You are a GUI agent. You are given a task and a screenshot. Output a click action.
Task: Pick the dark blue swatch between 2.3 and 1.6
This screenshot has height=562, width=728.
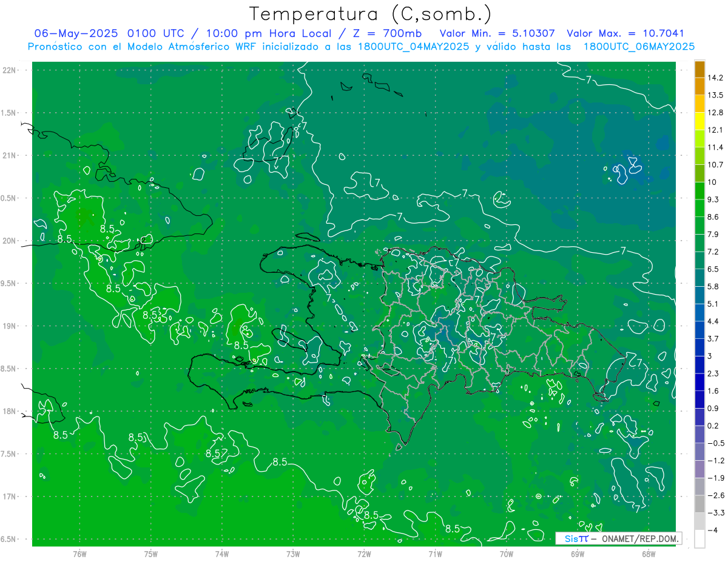(699, 382)
